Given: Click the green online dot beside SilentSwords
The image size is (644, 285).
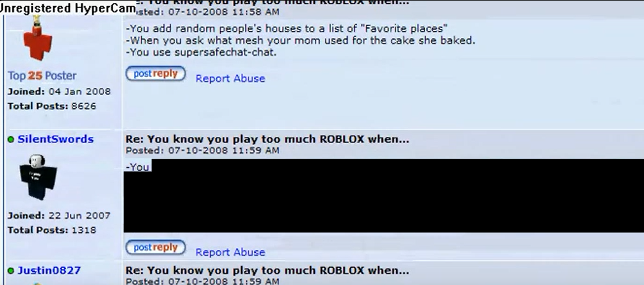Looking at the screenshot, I should (11, 140).
